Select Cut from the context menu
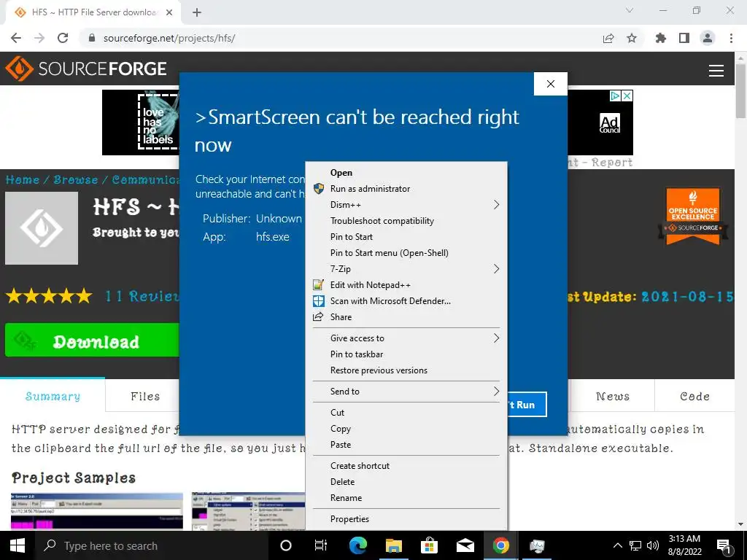Image resolution: width=747 pixels, height=560 pixels. tap(406, 413)
